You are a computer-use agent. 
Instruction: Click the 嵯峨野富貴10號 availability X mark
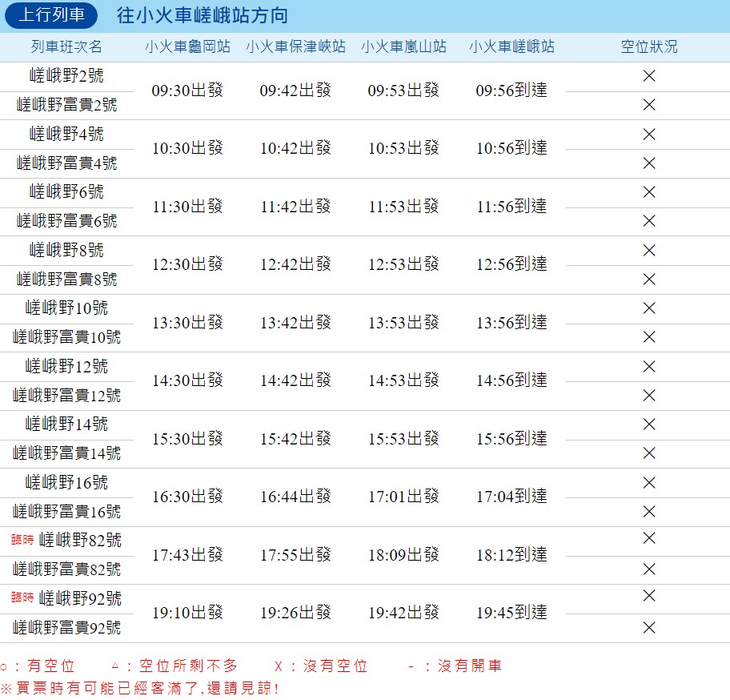(649, 336)
